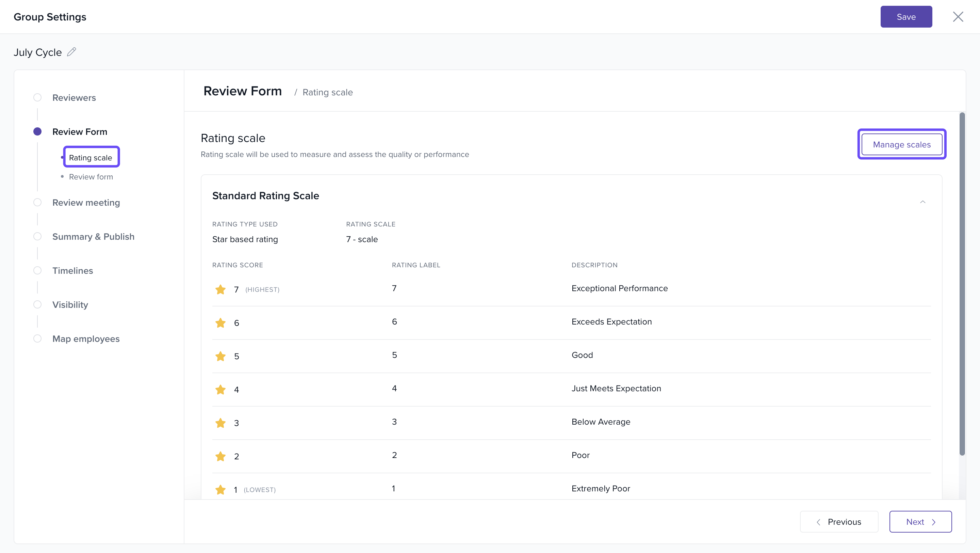Click the star icon for rating 5
The height and width of the screenshot is (553, 980).
click(220, 356)
